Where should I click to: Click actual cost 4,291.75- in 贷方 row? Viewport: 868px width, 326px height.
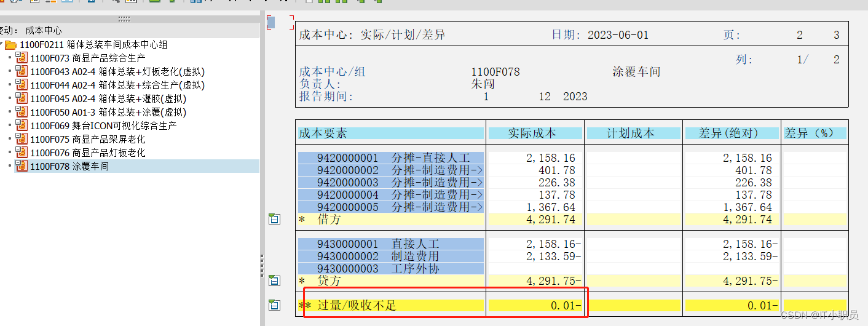point(554,281)
